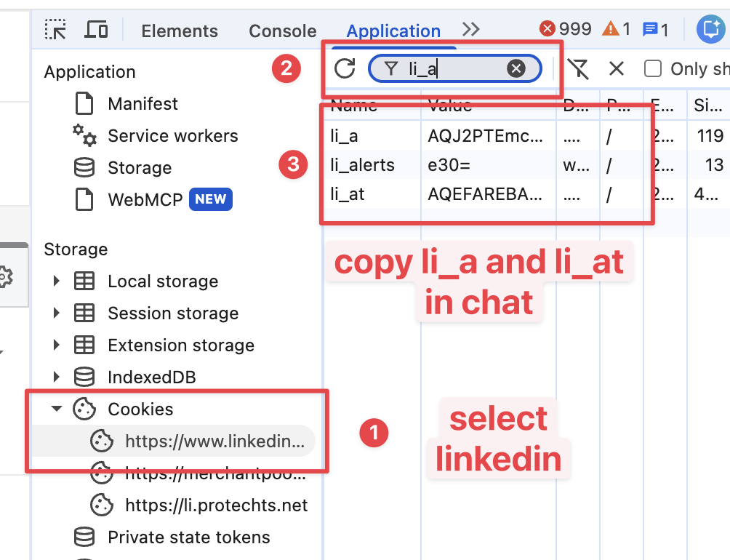
Task: Show more DevTools tabs chevron
Action: tap(470, 29)
